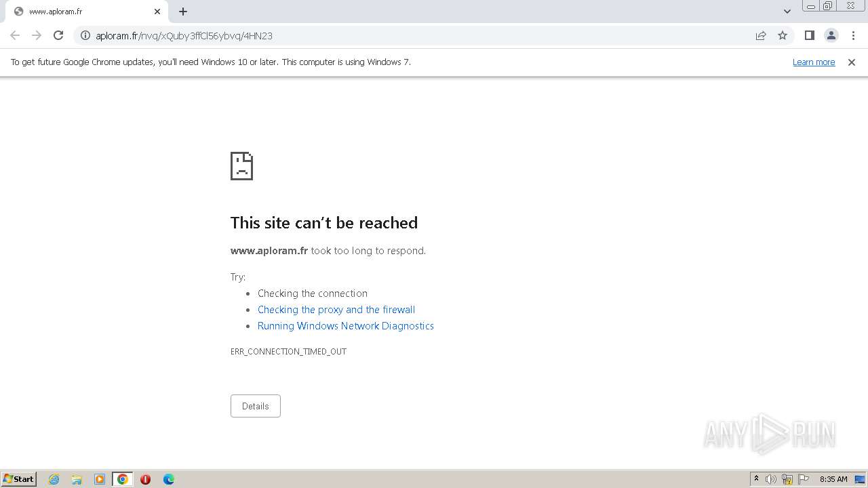Image resolution: width=868 pixels, height=488 pixels.
Task: Bookmark this tab with star icon
Action: click(x=783, y=35)
